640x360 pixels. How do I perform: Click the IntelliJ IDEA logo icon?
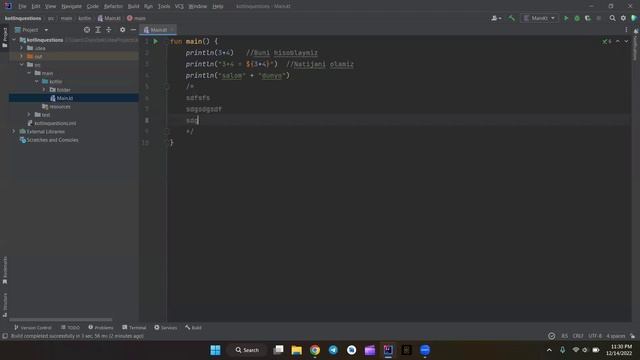point(8,6)
